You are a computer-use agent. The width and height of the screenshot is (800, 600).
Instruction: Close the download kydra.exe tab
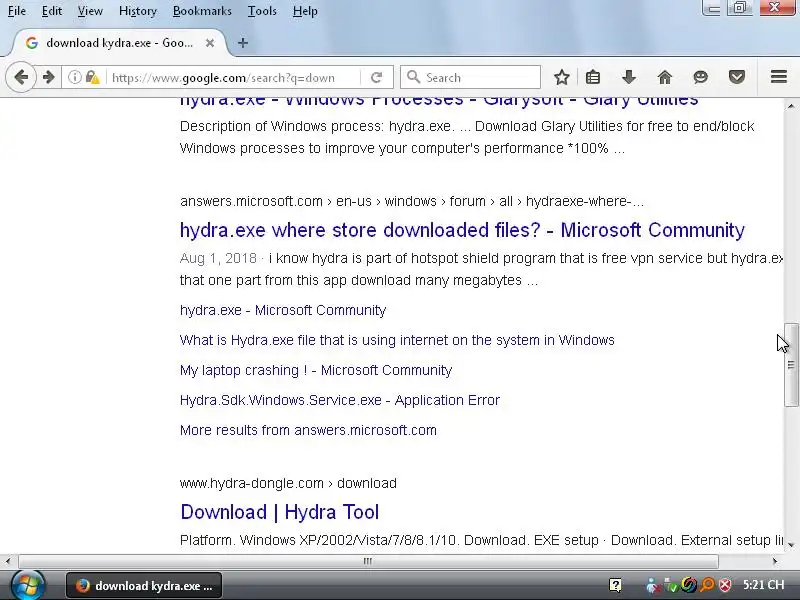click(x=210, y=43)
